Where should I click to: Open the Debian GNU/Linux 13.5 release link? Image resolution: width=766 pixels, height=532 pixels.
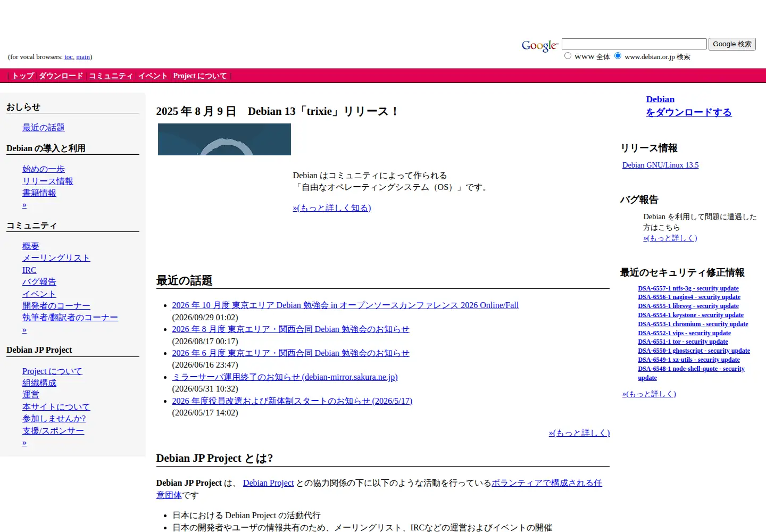point(661,165)
